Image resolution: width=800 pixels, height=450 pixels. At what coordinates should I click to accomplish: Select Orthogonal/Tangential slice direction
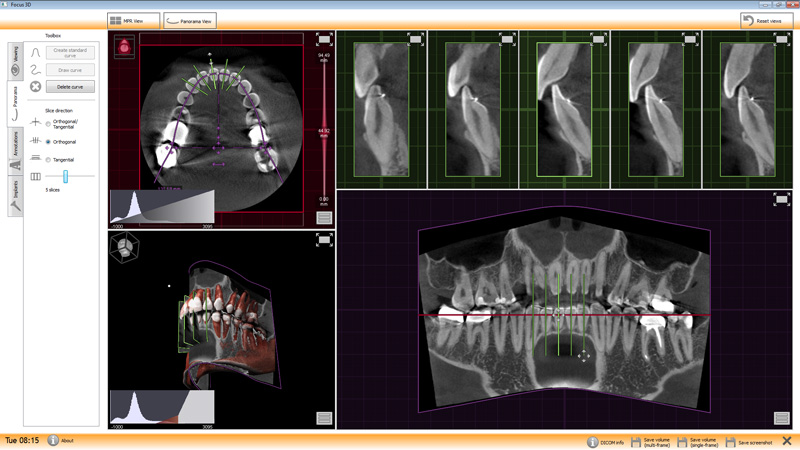[48, 123]
